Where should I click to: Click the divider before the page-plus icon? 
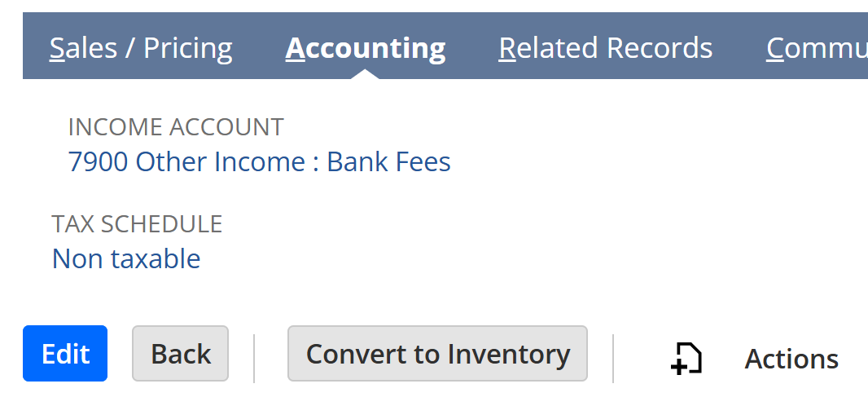click(x=613, y=358)
